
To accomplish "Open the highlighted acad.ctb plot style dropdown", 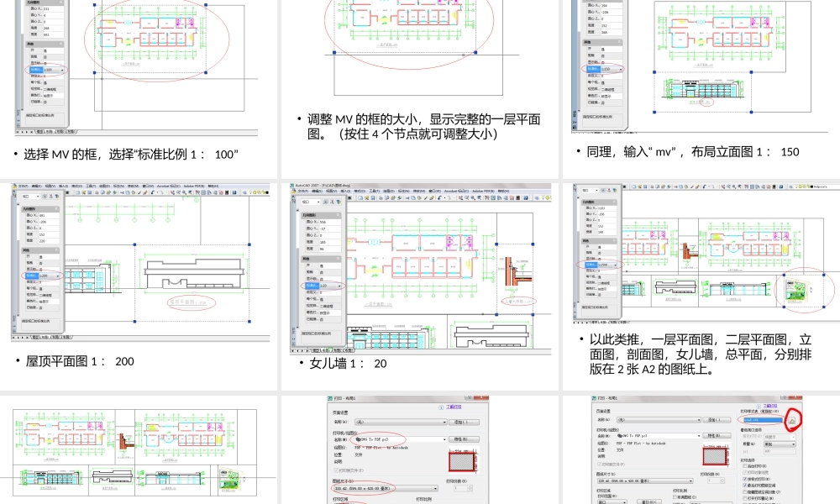I will click(763, 421).
